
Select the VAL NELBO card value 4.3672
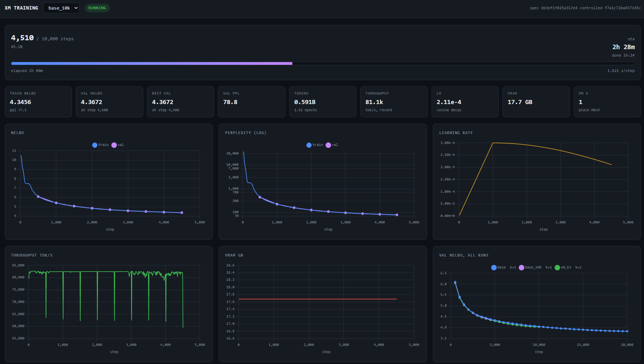tap(91, 102)
